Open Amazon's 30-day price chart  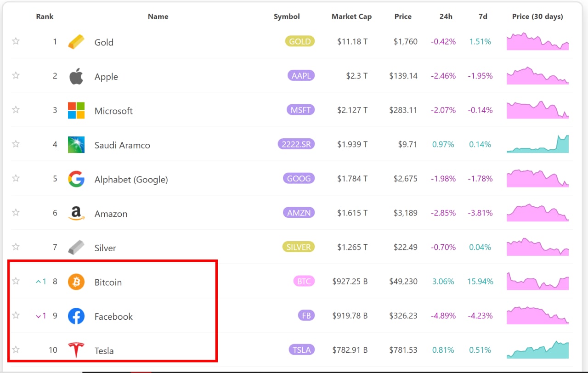point(537,213)
